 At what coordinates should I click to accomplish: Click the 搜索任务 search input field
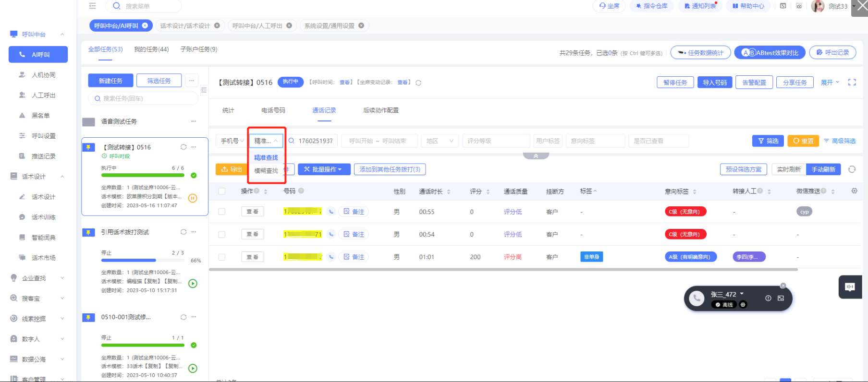click(x=144, y=98)
